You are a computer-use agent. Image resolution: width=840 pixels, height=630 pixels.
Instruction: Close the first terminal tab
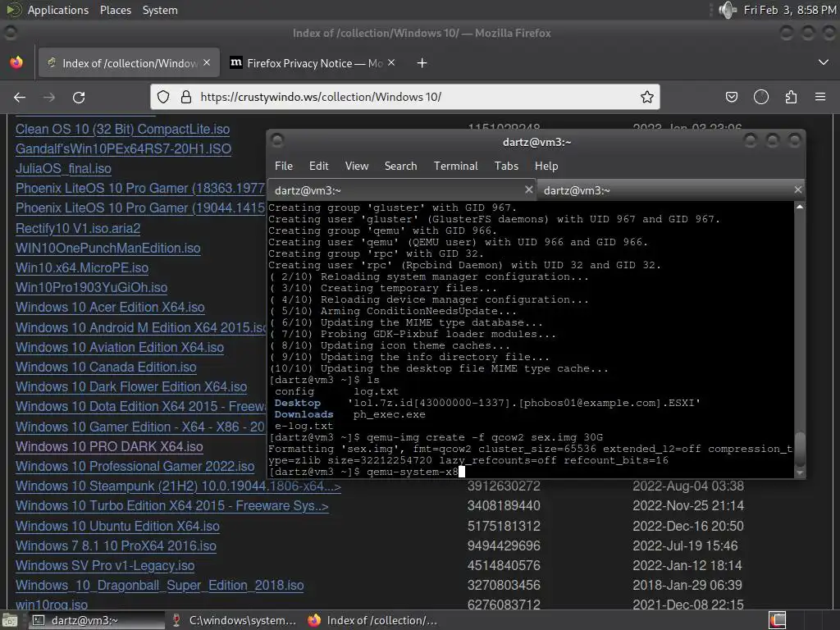tap(529, 189)
